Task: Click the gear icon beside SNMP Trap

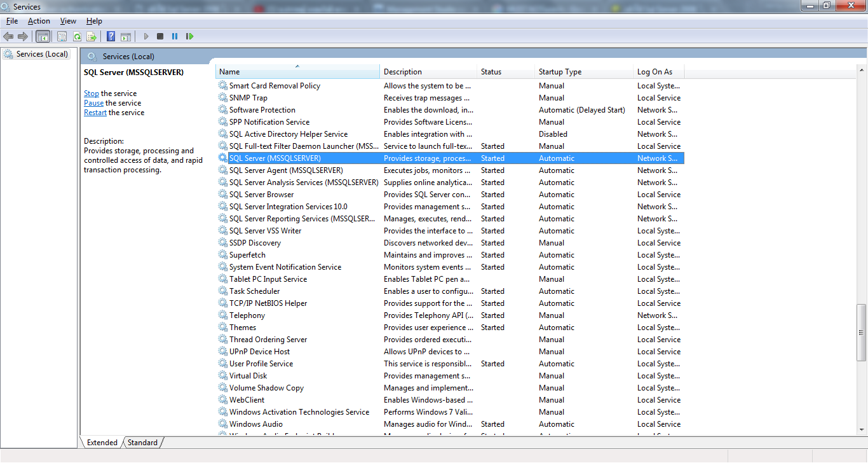Action: [x=222, y=97]
